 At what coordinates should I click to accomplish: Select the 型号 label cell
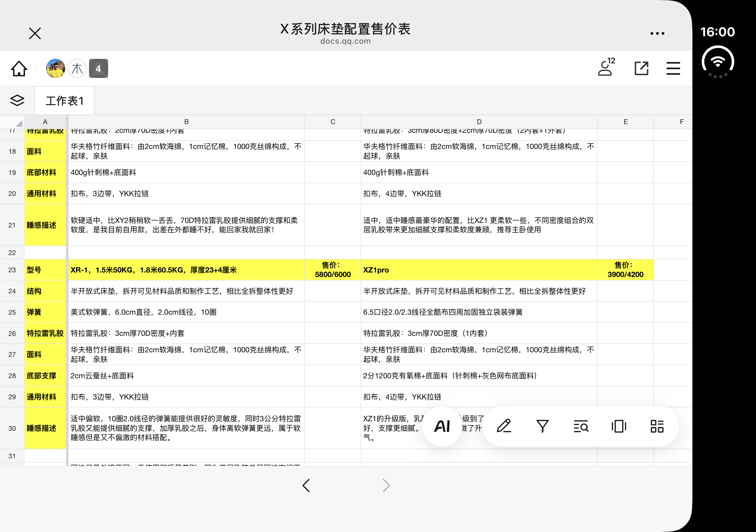[45, 270]
